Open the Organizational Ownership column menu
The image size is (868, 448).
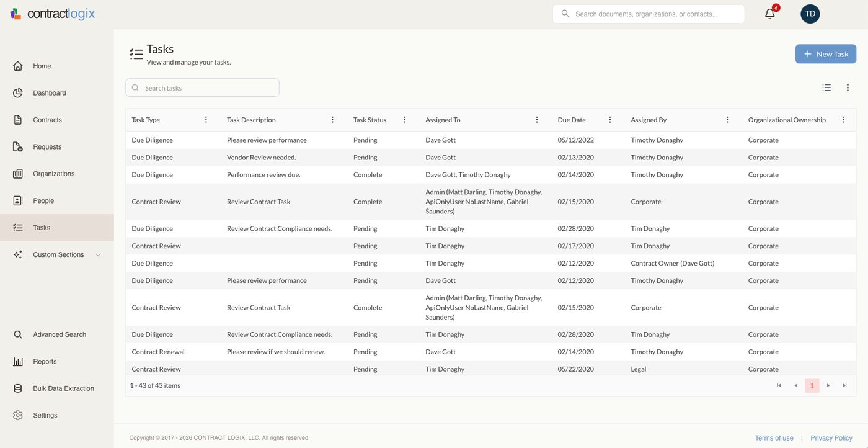pyautogui.click(x=843, y=120)
